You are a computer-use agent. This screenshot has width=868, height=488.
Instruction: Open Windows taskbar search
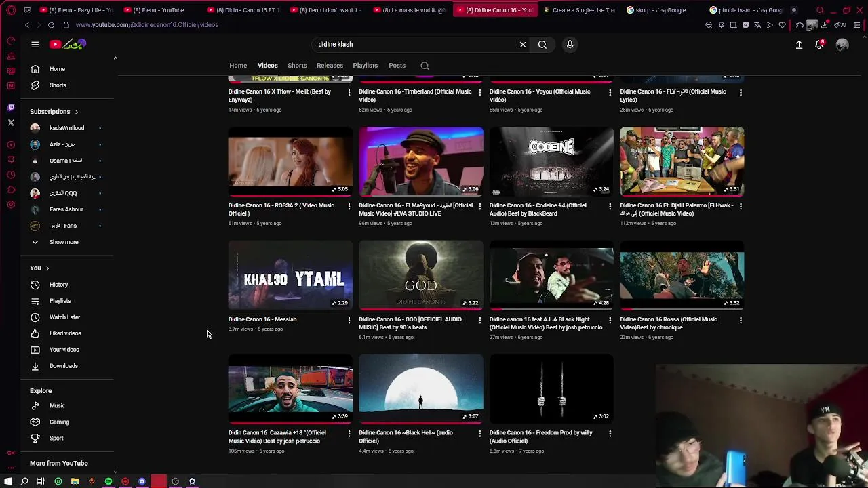pos(24,481)
